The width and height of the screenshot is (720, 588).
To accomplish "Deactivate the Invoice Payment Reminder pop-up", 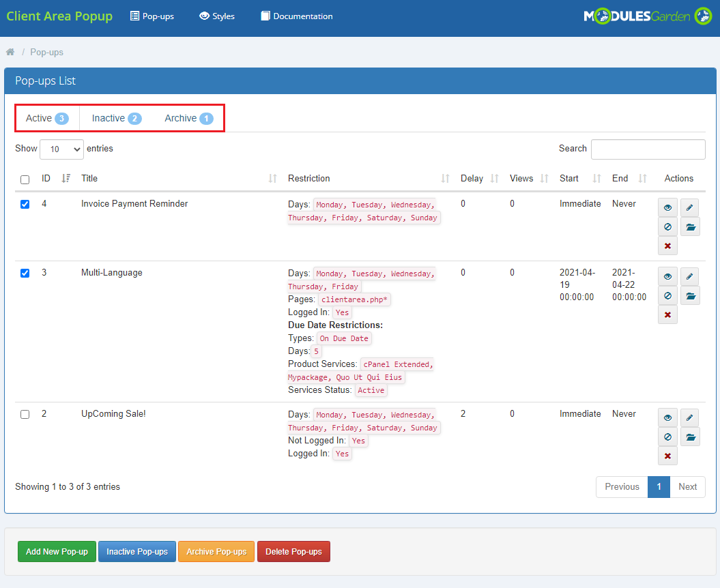I will [x=667, y=226].
